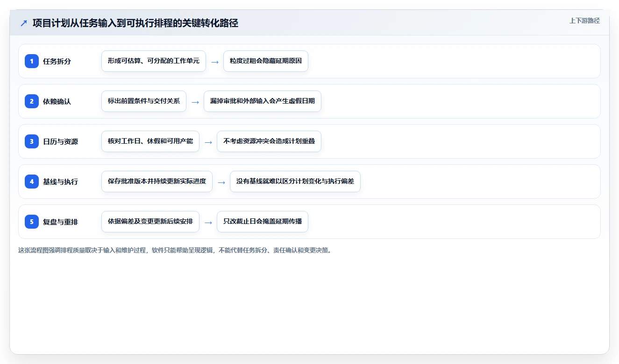Select the step number 5 badge

coord(32,222)
